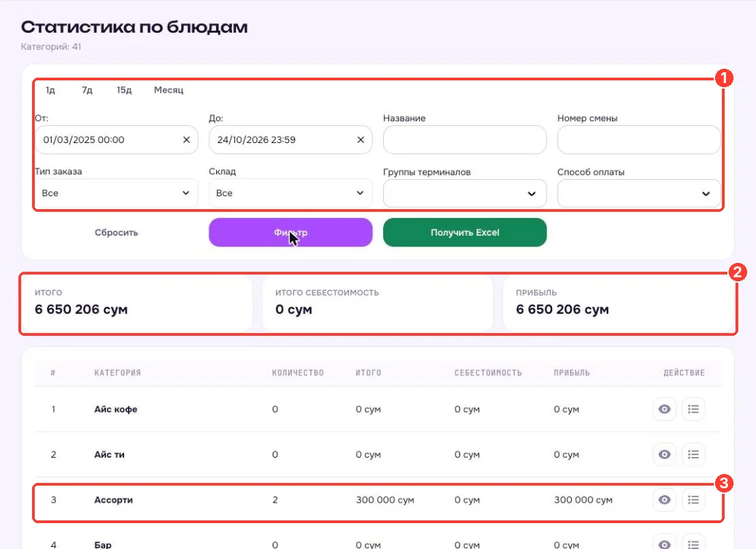This screenshot has height=549, width=756.
Task: View details for Айс ти row
Action: (x=665, y=454)
